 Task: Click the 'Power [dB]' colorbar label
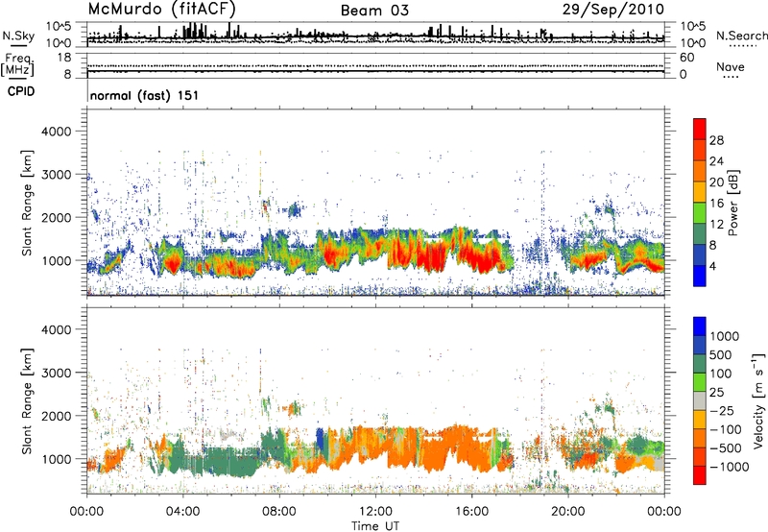732,203
